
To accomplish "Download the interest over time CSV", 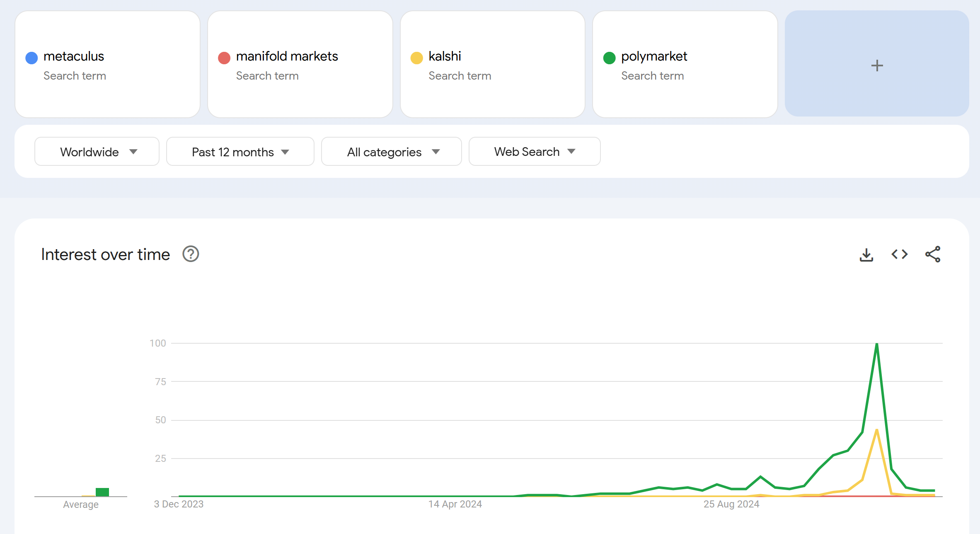I will (866, 255).
